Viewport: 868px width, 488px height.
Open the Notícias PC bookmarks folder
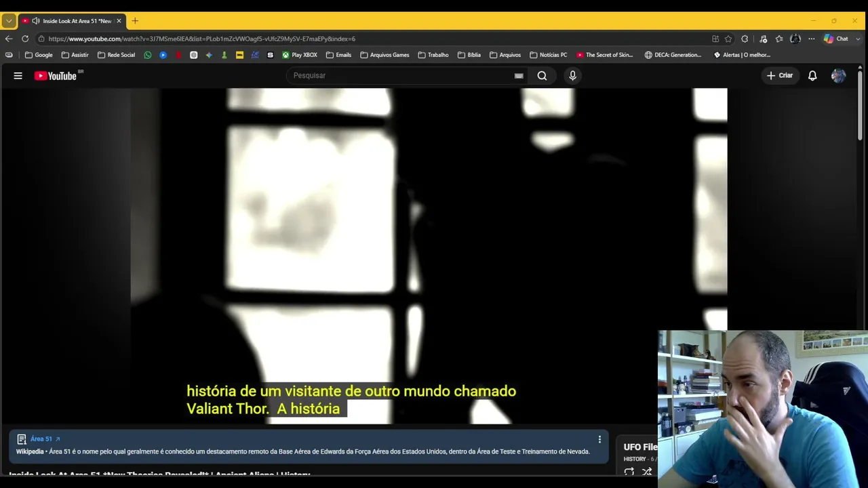tap(549, 55)
